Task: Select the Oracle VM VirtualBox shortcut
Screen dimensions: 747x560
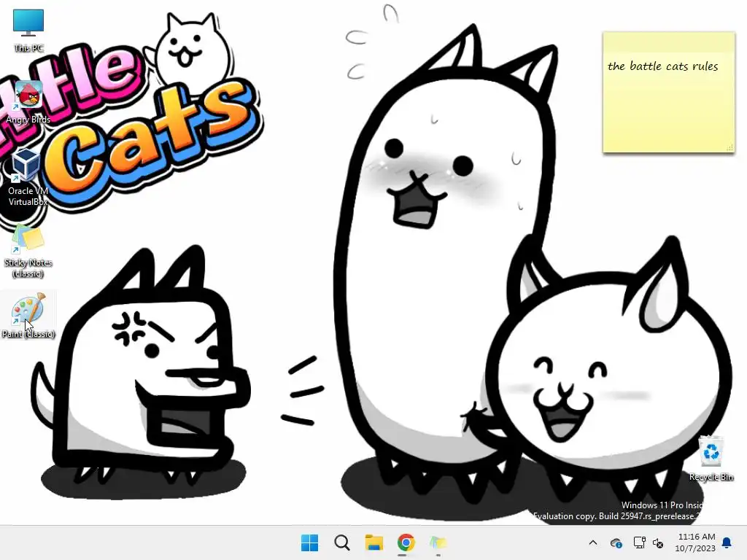Action: [x=28, y=177]
